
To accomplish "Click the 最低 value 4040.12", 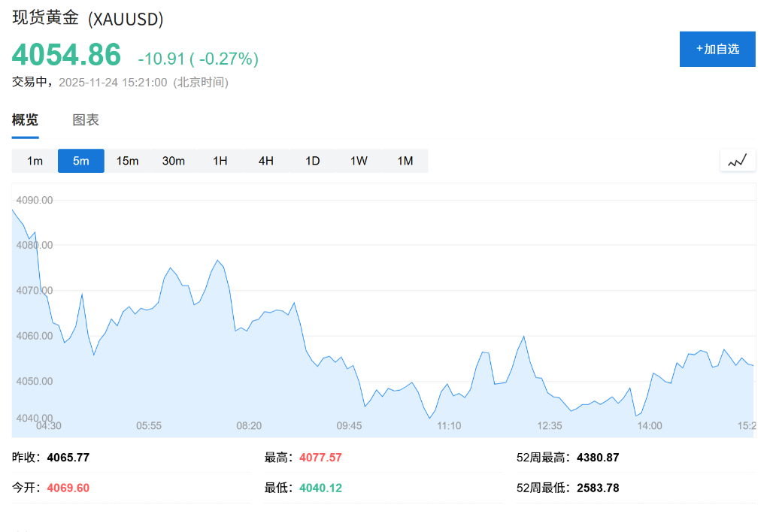I will (x=320, y=487).
